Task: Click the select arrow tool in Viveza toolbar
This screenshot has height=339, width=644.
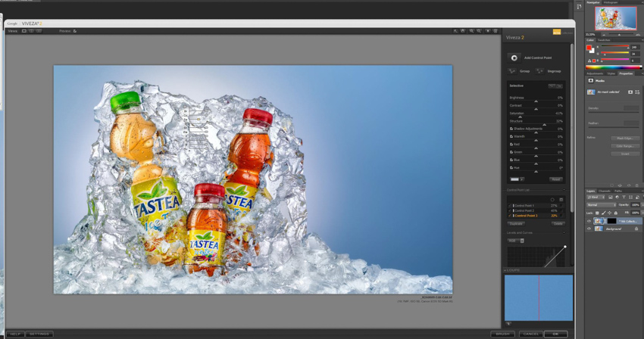Action: (455, 31)
